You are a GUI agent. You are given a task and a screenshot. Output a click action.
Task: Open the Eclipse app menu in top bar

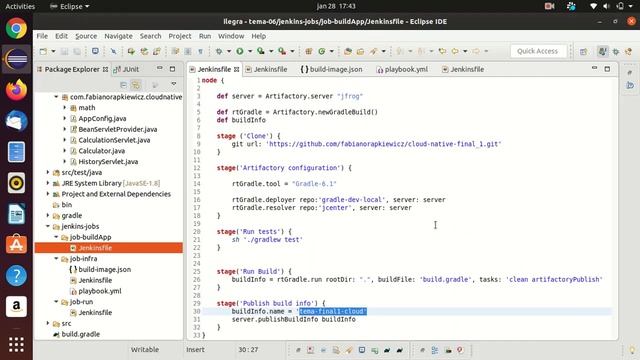click(x=69, y=6)
